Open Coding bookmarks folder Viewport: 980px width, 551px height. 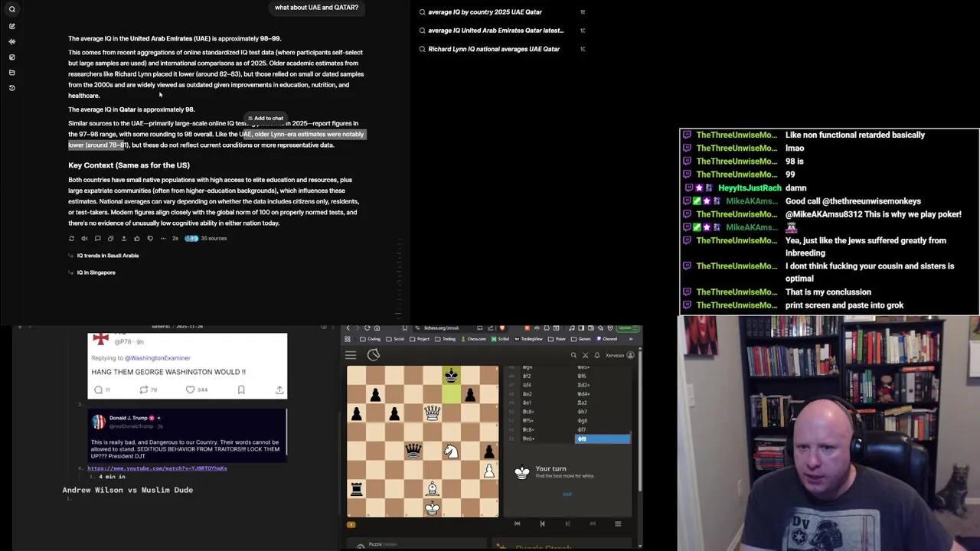(x=370, y=339)
